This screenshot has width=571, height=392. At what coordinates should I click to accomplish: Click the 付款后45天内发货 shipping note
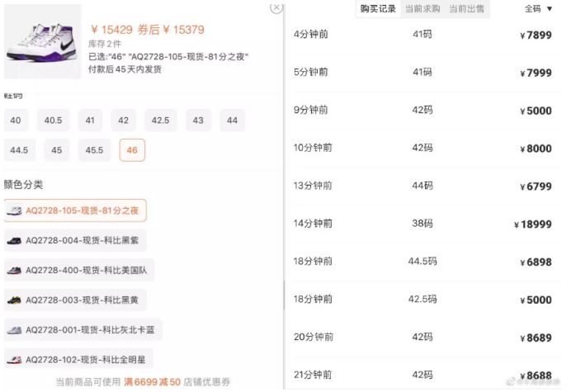pos(125,69)
